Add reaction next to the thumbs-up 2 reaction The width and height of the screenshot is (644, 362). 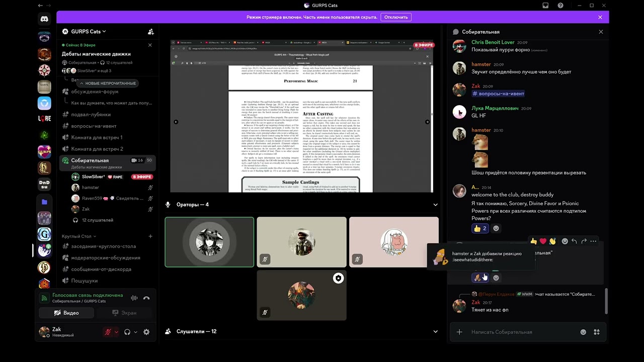click(x=496, y=228)
